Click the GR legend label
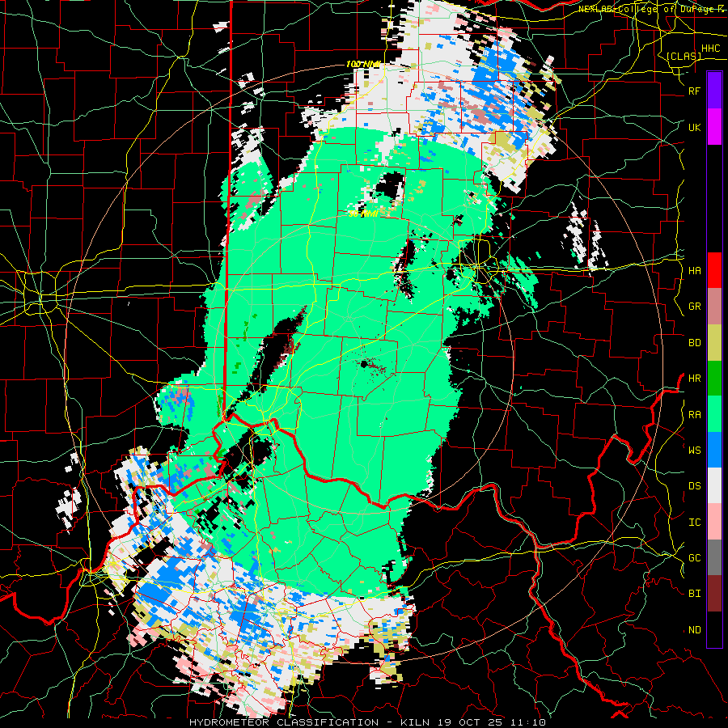 point(695,307)
